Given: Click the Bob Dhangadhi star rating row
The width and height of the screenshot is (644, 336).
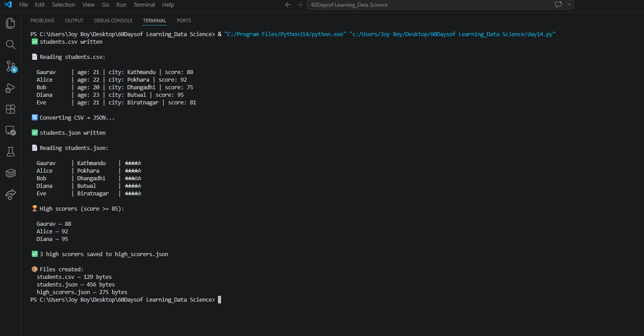Looking at the screenshot, I should click(89, 178).
